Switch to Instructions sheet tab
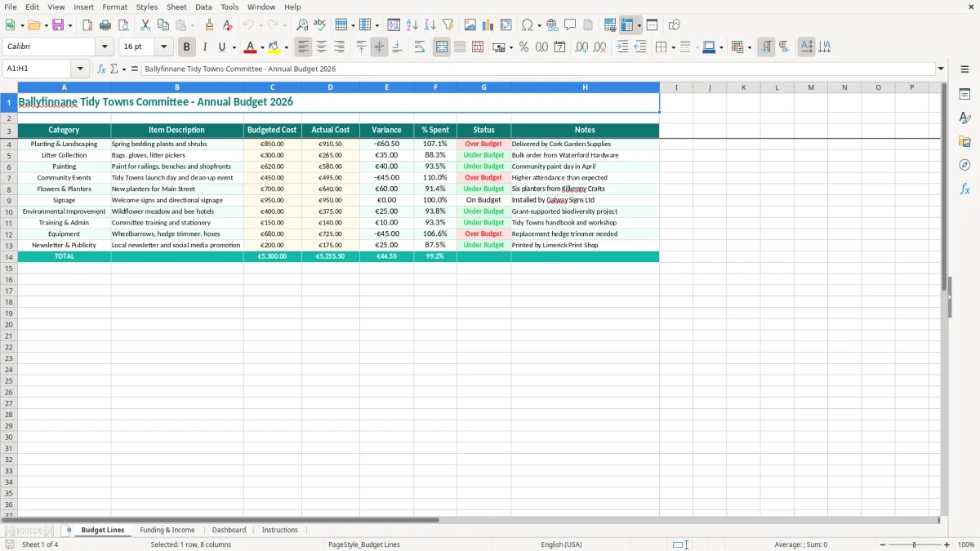980x551 pixels. pos(280,531)
